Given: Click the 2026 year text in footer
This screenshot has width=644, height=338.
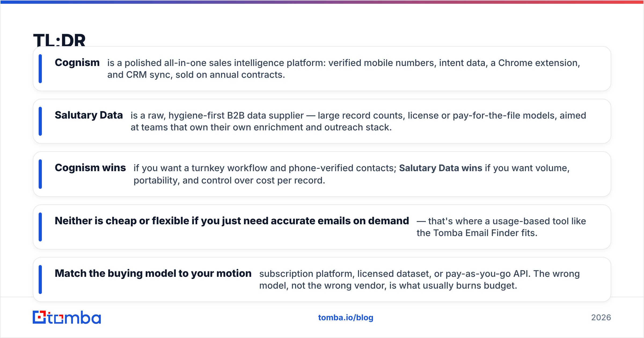Looking at the screenshot, I should (x=601, y=318).
